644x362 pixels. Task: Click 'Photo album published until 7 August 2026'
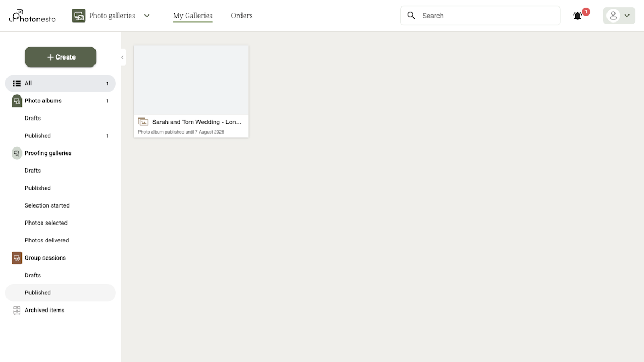[181, 132]
